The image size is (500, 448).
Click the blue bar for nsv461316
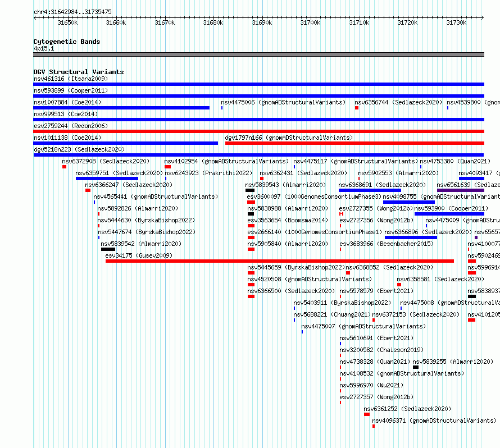(x=258, y=84)
